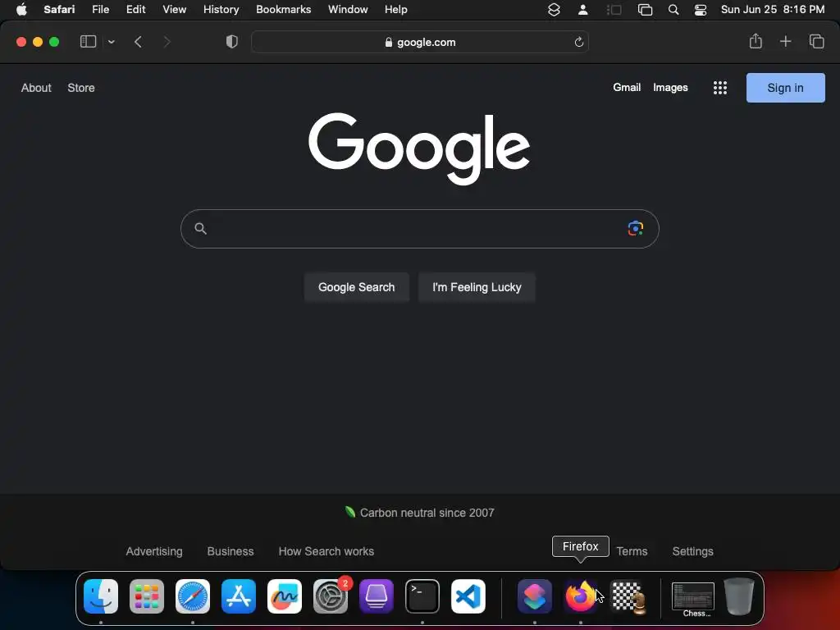Image resolution: width=840 pixels, height=630 pixels.
Task: Open Visual Studio Code from Dock
Action: click(x=468, y=596)
